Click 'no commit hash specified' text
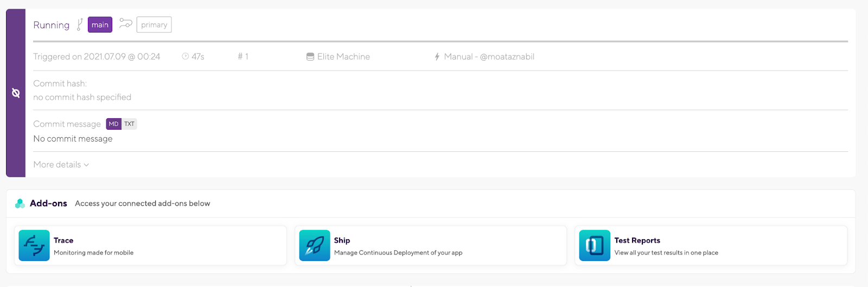Viewport: 868px width, 287px height. coord(82,97)
